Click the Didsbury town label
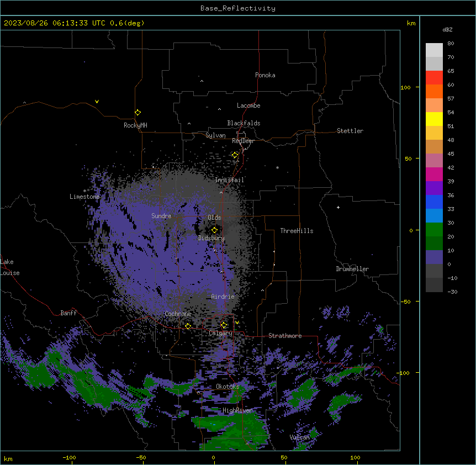The image size is (476, 465). coord(211,238)
